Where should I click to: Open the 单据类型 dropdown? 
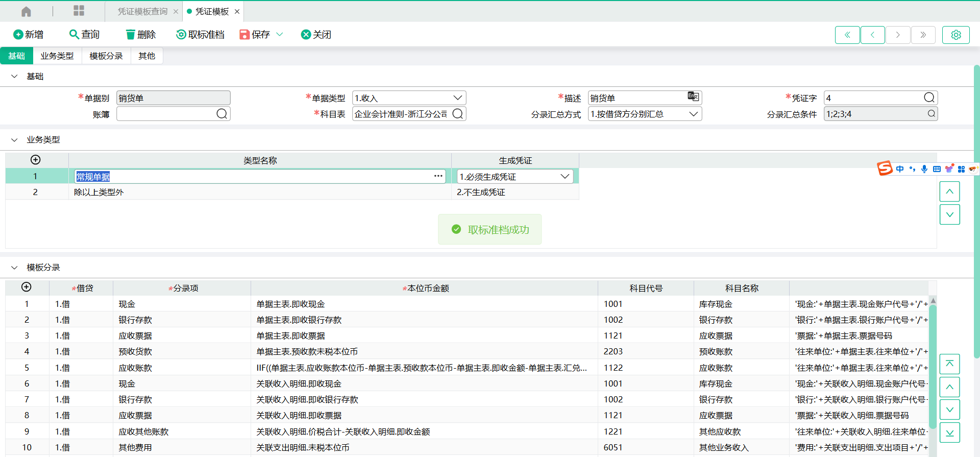coord(409,98)
